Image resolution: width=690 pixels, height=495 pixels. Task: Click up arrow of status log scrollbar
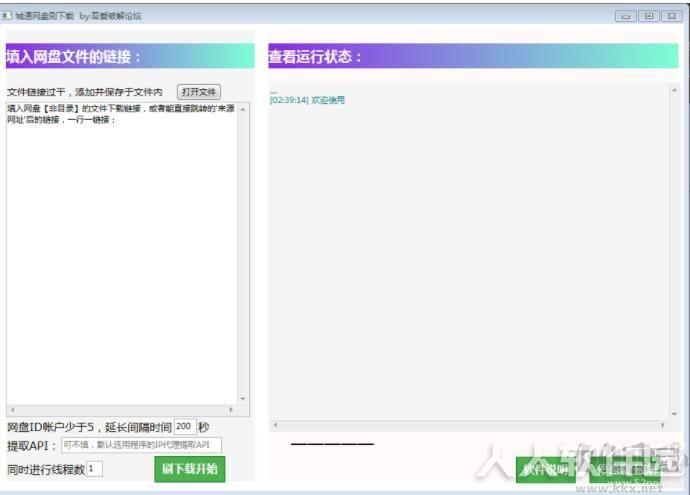[674, 90]
